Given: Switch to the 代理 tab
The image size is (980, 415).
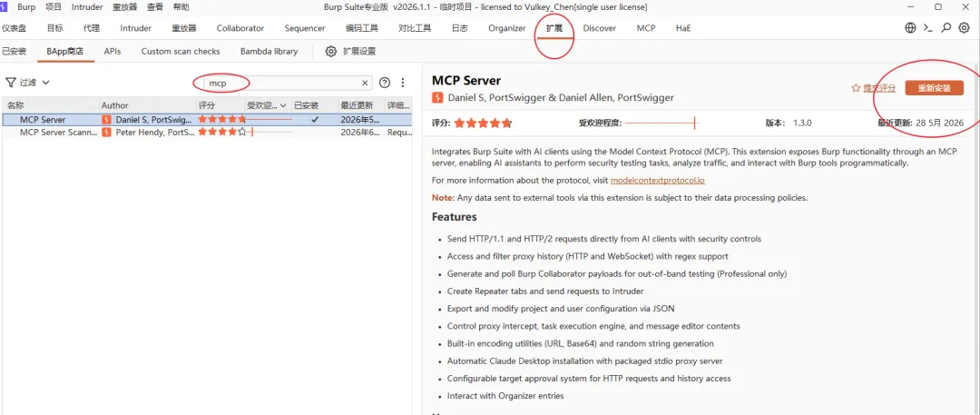Looking at the screenshot, I should 92,28.
